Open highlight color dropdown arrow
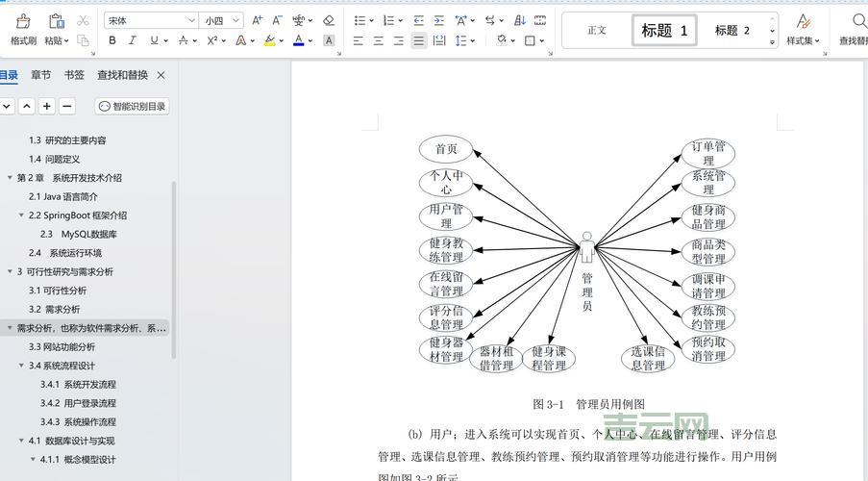868x481 pixels. tap(282, 41)
